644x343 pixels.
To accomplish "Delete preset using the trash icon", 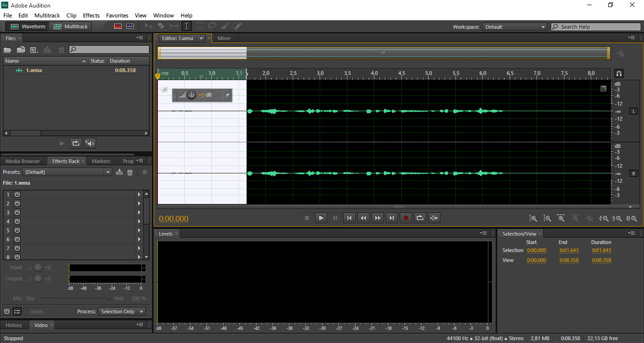I will (x=130, y=172).
